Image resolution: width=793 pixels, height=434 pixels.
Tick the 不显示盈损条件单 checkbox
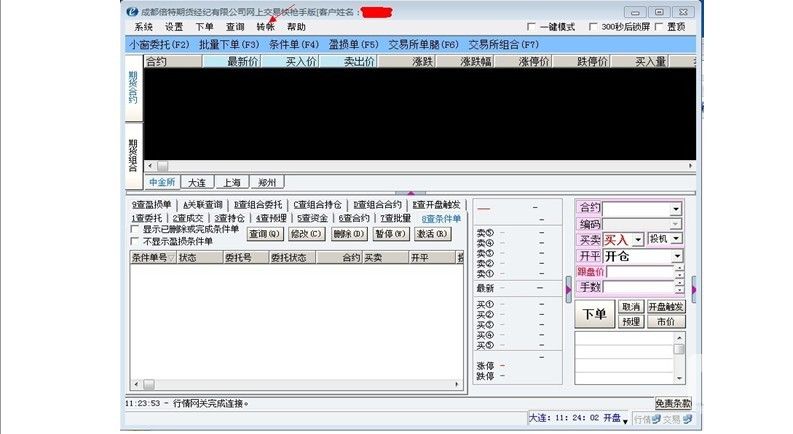coord(135,241)
